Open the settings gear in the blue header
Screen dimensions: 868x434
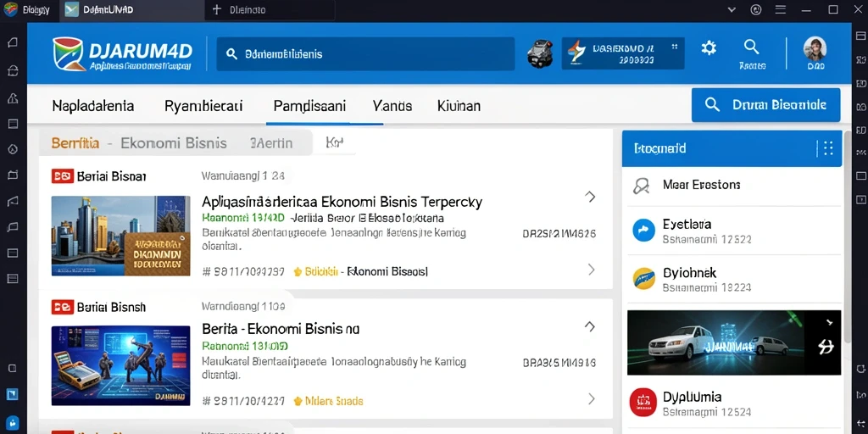pos(709,48)
